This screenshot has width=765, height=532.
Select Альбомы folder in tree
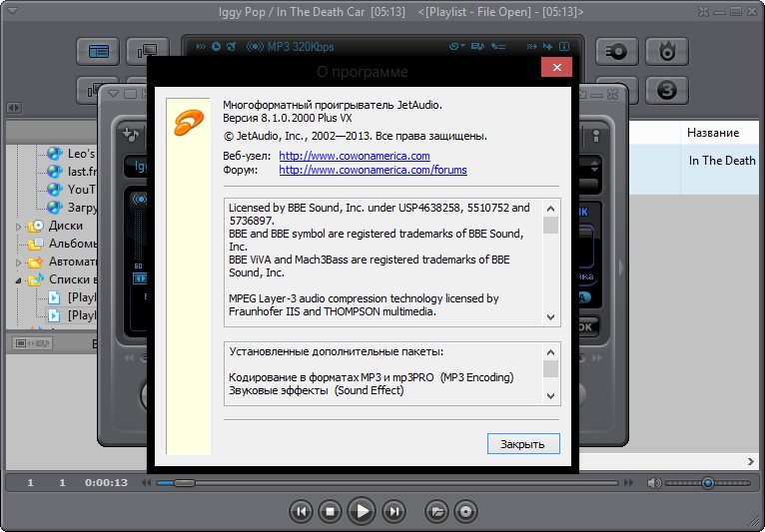point(63,244)
